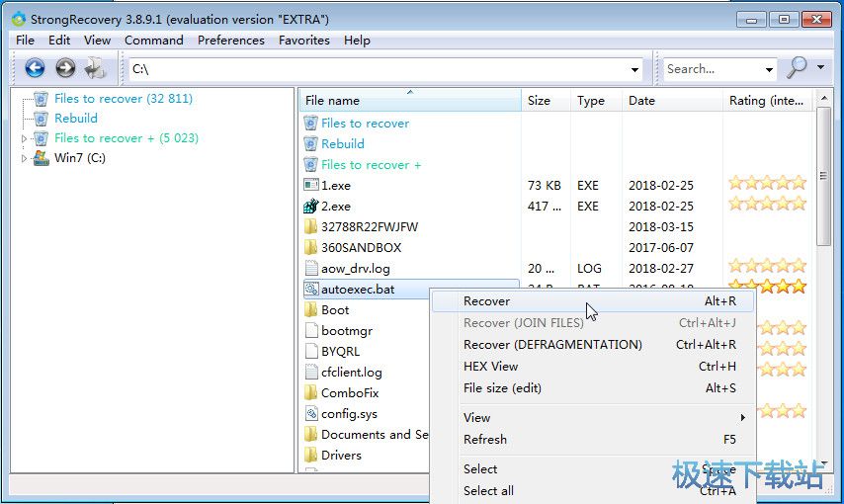This screenshot has height=504, width=844.
Task: Open the C:\ path dropdown arrow
Action: (634, 69)
